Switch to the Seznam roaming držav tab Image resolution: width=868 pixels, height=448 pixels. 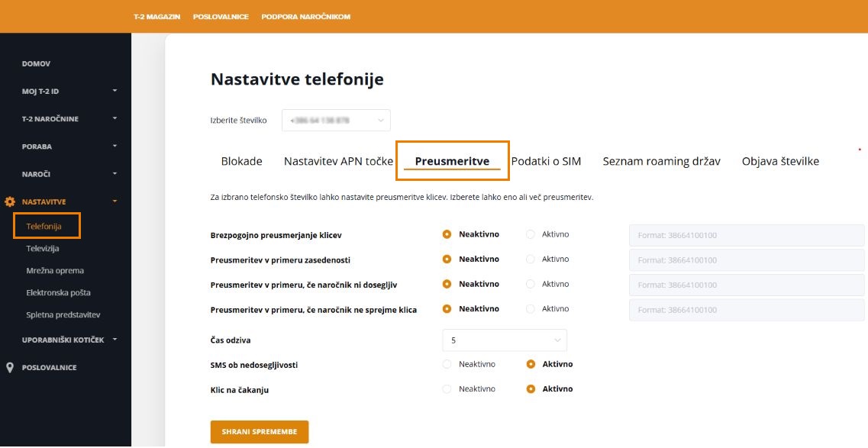[661, 161]
